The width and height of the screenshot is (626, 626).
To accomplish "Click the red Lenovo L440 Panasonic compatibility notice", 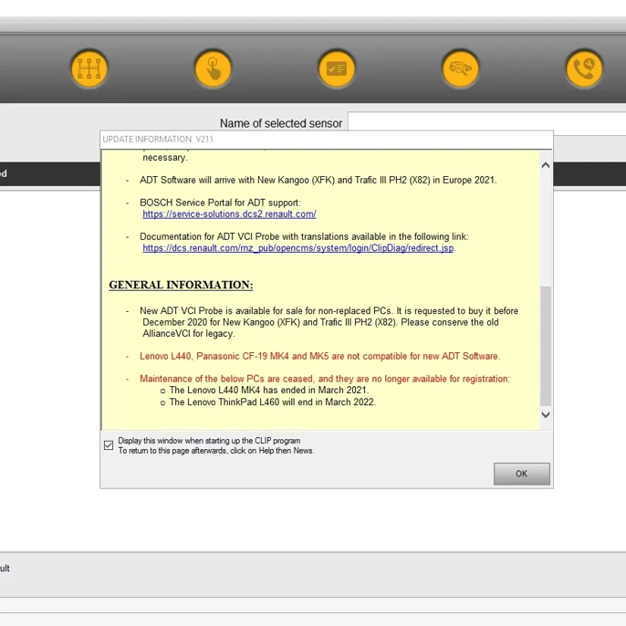I will coord(319,356).
